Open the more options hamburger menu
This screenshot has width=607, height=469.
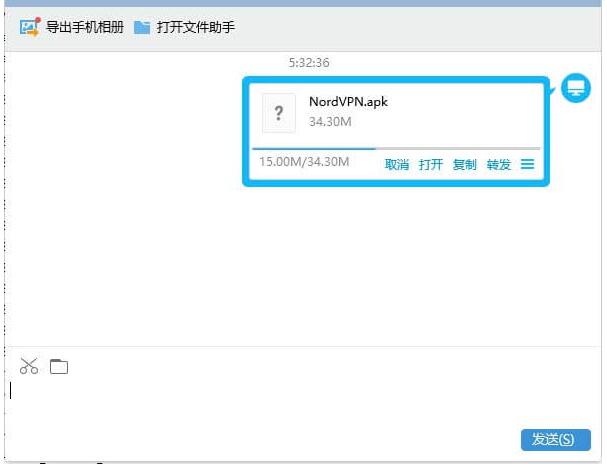coord(527,164)
